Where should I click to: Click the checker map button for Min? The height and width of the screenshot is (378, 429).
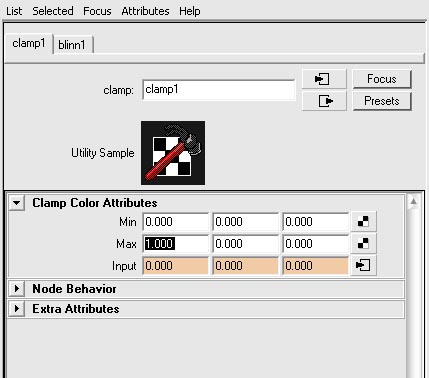(363, 222)
